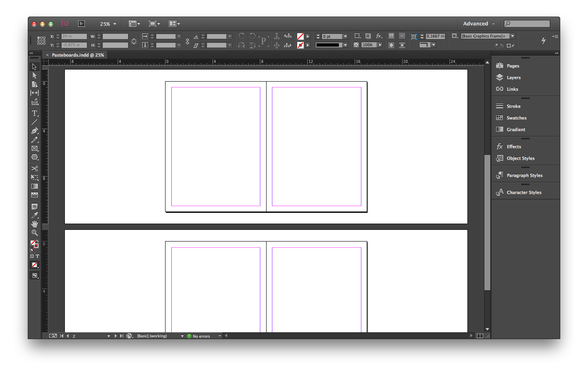
Task: Select the Type tool
Action: pyautogui.click(x=35, y=113)
